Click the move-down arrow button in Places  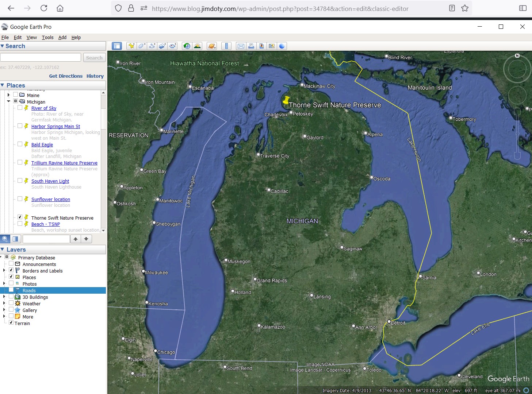click(x=86, y=239)
